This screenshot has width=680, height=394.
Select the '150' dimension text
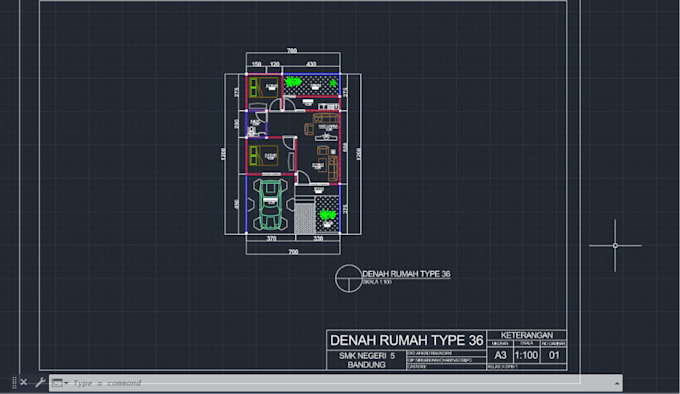pos(257,64)
